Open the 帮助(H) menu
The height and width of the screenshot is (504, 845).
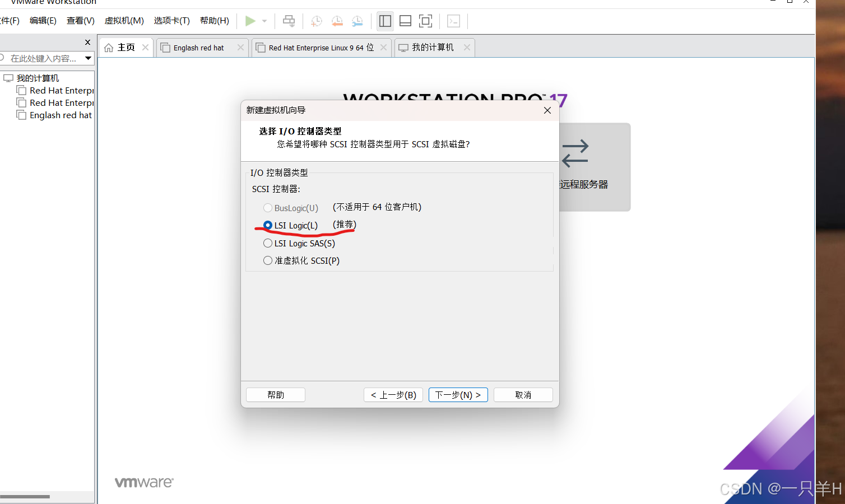click(215, 21)
